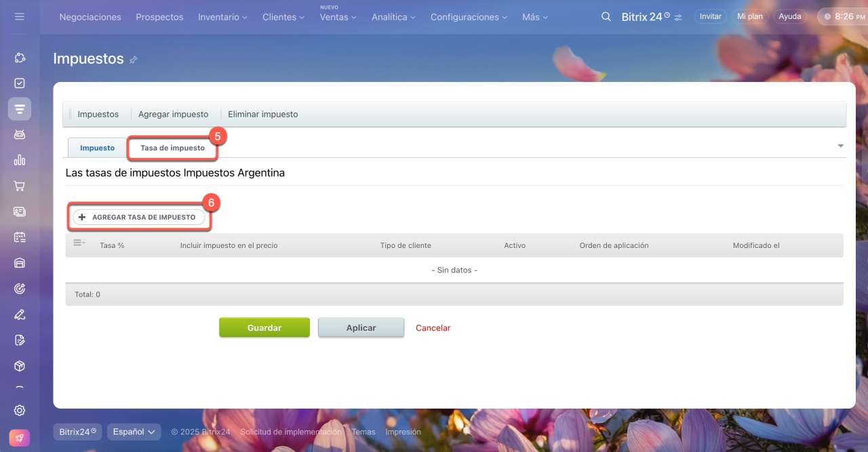Click the Cancelar link
This screenshot has height=452, width=868.
click(433, 328)
